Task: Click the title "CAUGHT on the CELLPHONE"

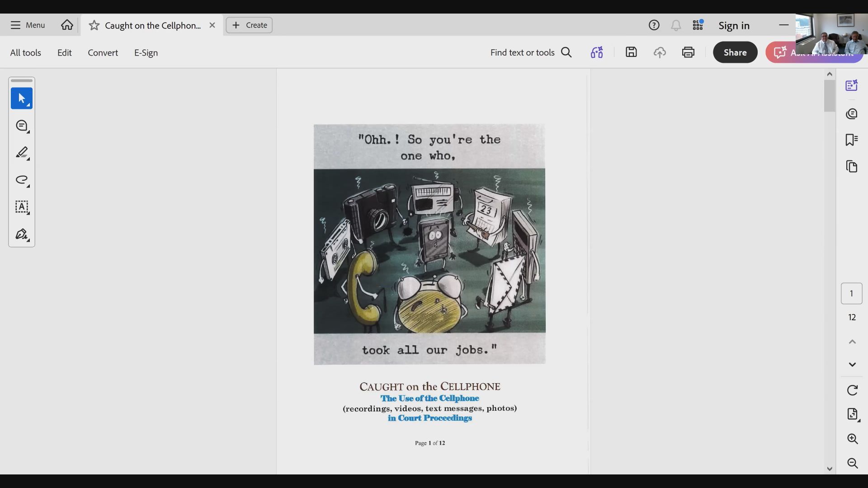Action: click(430, 387)
